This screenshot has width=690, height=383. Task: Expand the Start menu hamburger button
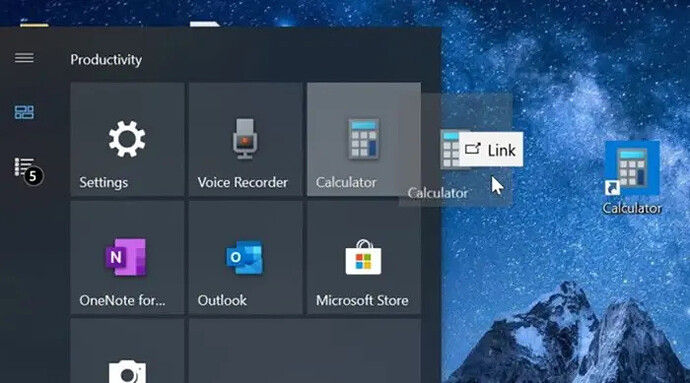click(24, 58)
